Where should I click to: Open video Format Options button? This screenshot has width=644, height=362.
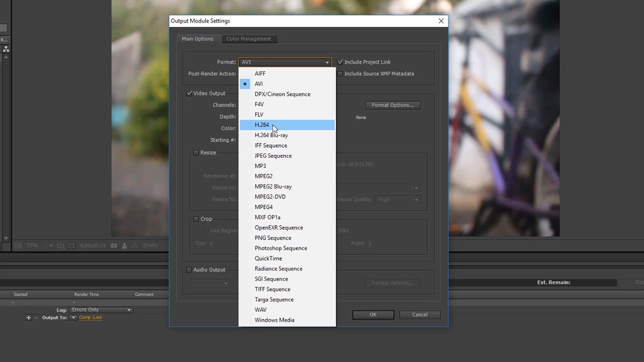point(392,105)
